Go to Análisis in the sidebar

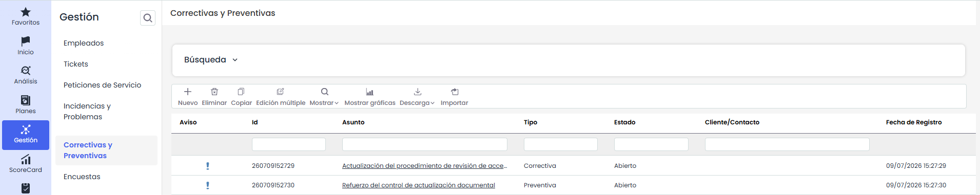click(26, 75)
